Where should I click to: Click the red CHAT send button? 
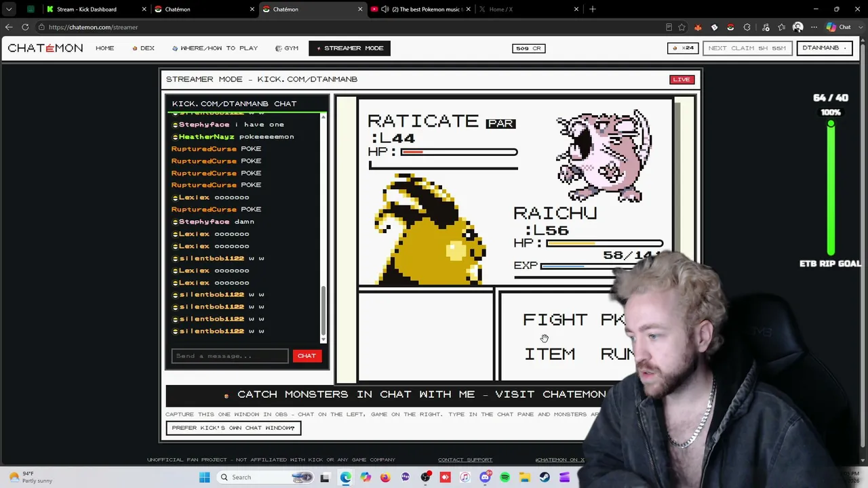pyautogui.click(x=307, y=356)
